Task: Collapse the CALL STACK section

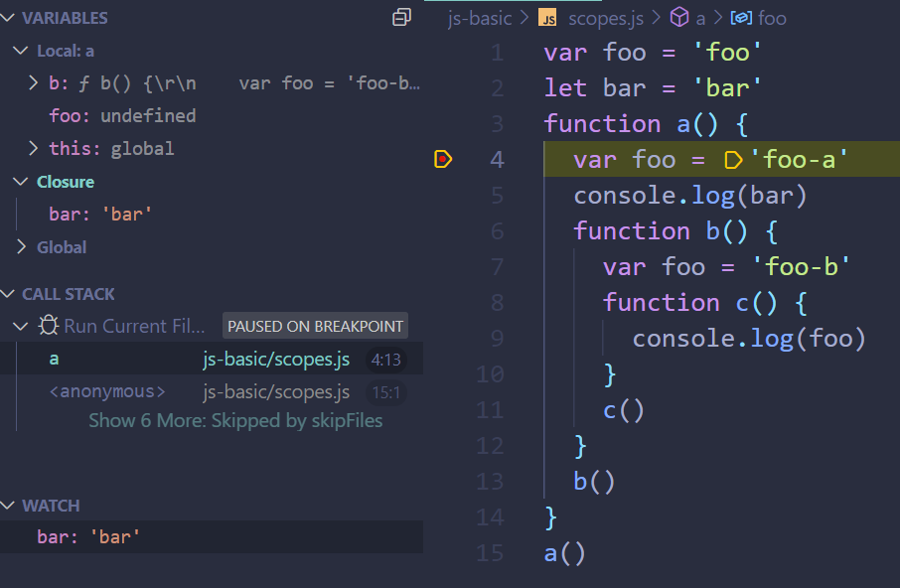Action: coord(8,294)
